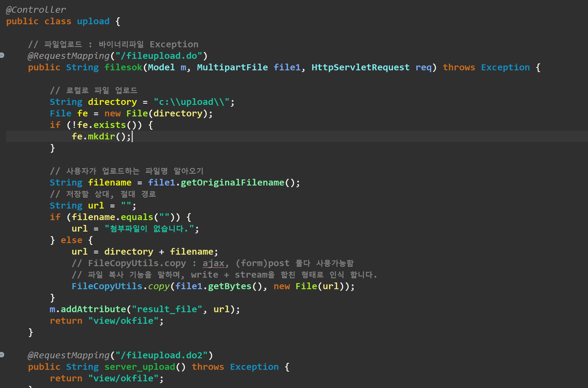The width and height of the screenshot is (588, 388).
Task: Click the "/fileupload.do2" mapping string
Action: pyautogui.click(x=161, y=355)
